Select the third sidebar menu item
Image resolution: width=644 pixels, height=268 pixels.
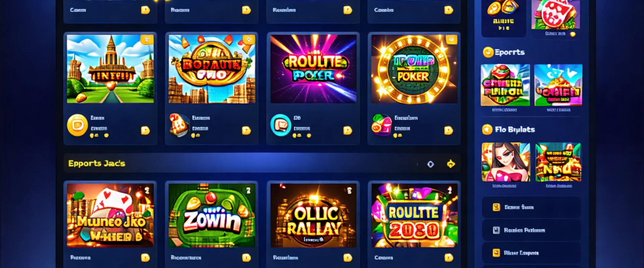(531, 253)
